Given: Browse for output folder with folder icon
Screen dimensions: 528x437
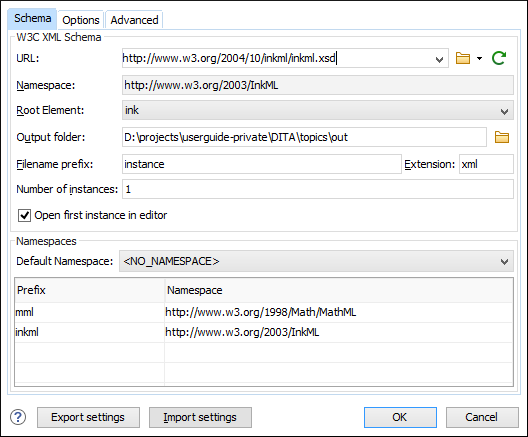Looking at the screenshot, I should (x=502, y=137).
